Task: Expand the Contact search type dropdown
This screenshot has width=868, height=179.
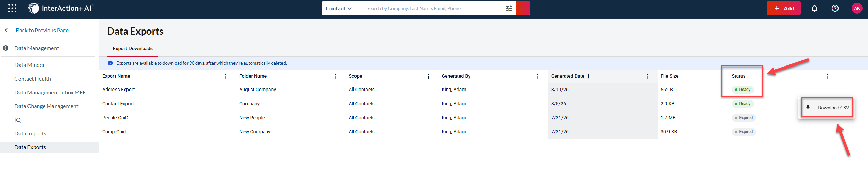Action: (x=339, y=8)
